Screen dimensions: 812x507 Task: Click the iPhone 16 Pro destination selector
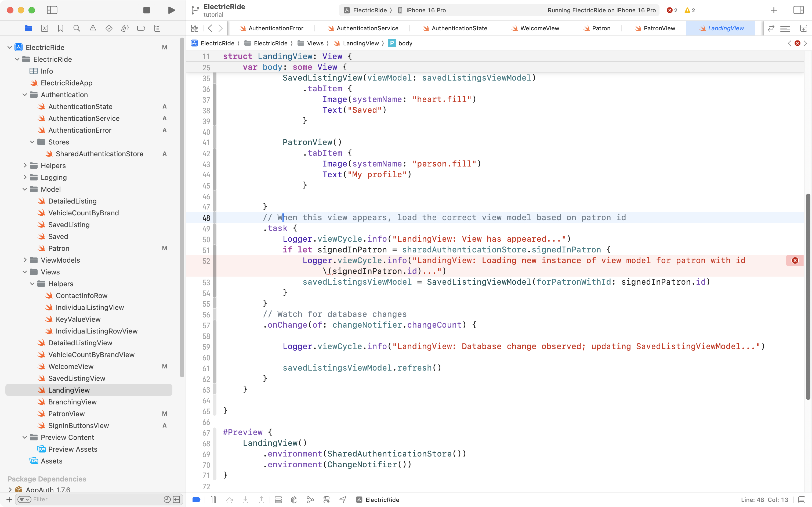425,10
